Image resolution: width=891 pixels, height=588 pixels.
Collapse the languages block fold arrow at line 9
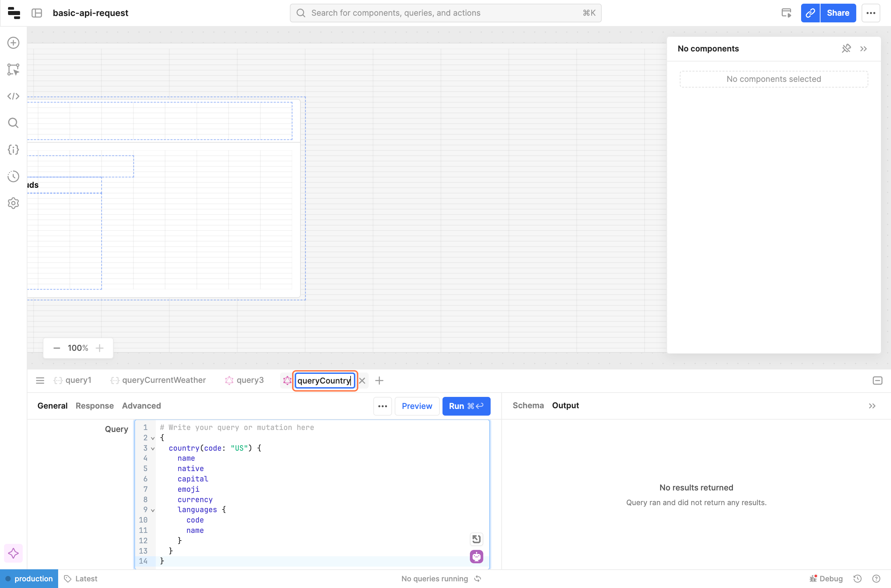pyautogui.click(x=153, y=510)
